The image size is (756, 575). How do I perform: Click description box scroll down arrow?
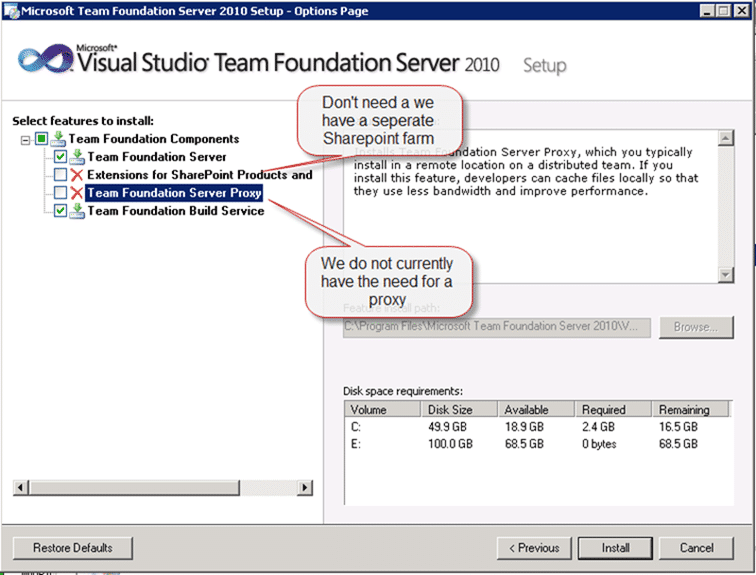tap(726, 275)
